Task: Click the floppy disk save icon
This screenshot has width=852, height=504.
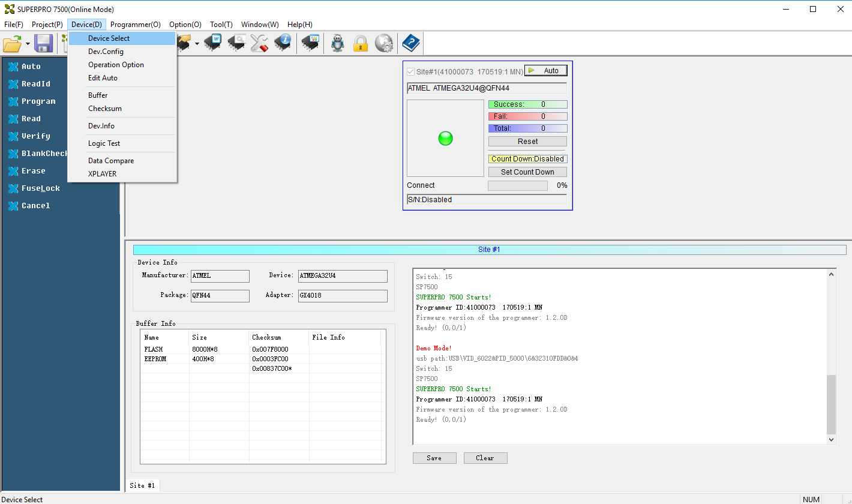Action: (x=43, y=43)
